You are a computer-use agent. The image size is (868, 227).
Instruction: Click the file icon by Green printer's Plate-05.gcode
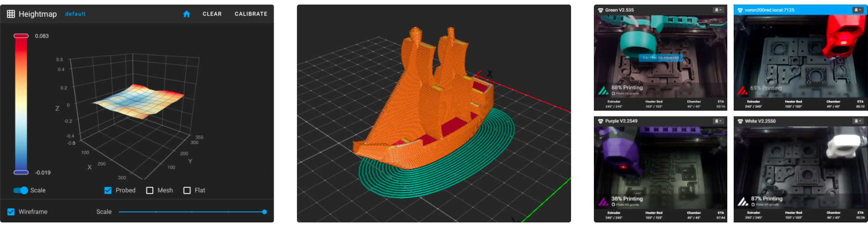(613, 94)
